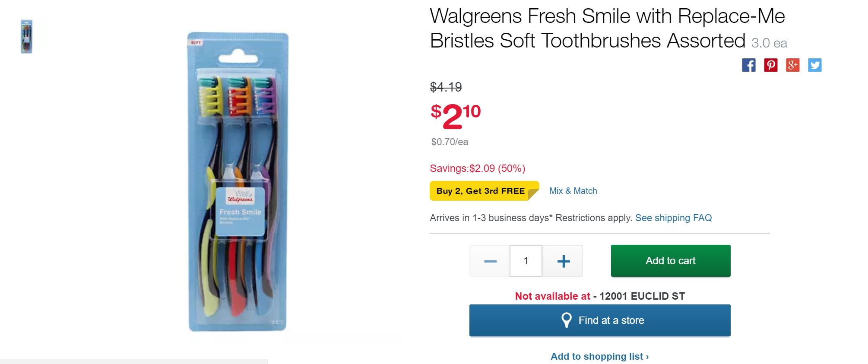Viewport: 868px width, 364px height.
Task: Open the See shipping FAQ link
Action: (x=673, y=218)
